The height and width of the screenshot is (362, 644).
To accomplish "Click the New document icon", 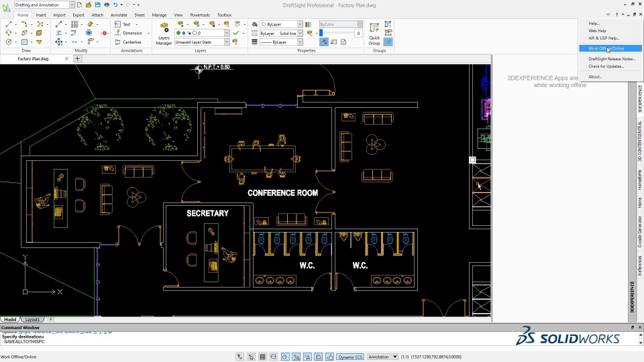I will 79,5.
